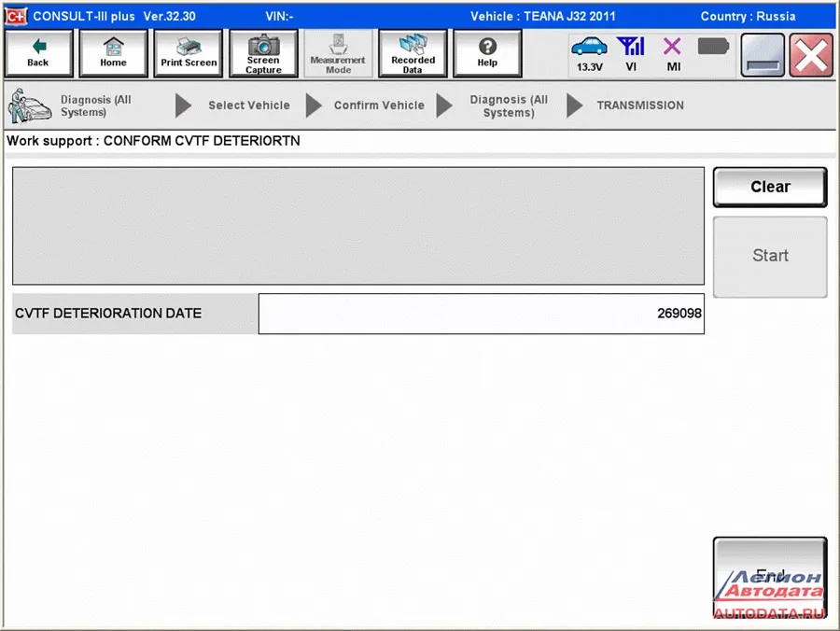Click the CVTF deterioration value field 269098
This screenshot has height=631, width=840.
pyautogui.click(x=481, y=314)
